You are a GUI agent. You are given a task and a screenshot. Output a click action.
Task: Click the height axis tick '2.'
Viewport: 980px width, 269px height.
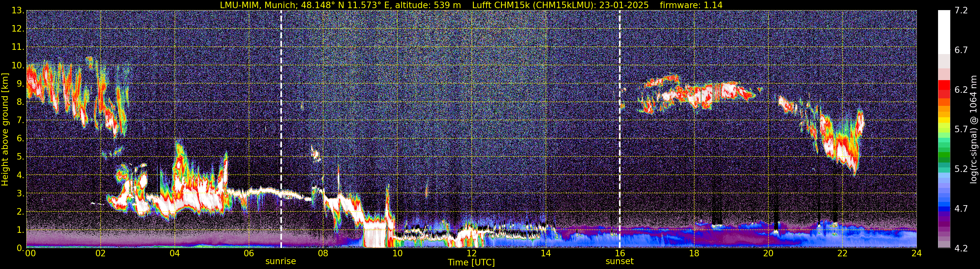pos(20,212)
